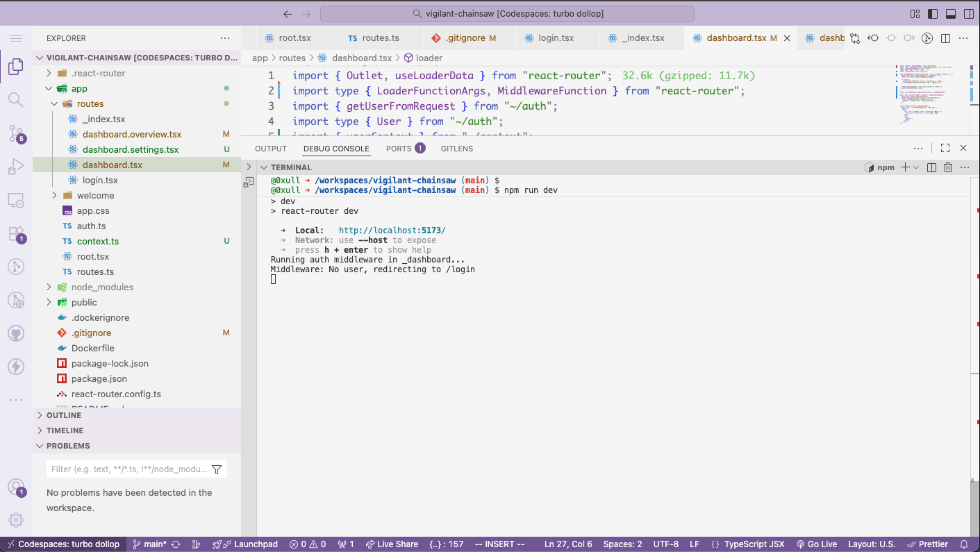Switch to the OUTPUT panel tab
This screenshot has width=980, height=552.
click(271, 149)
